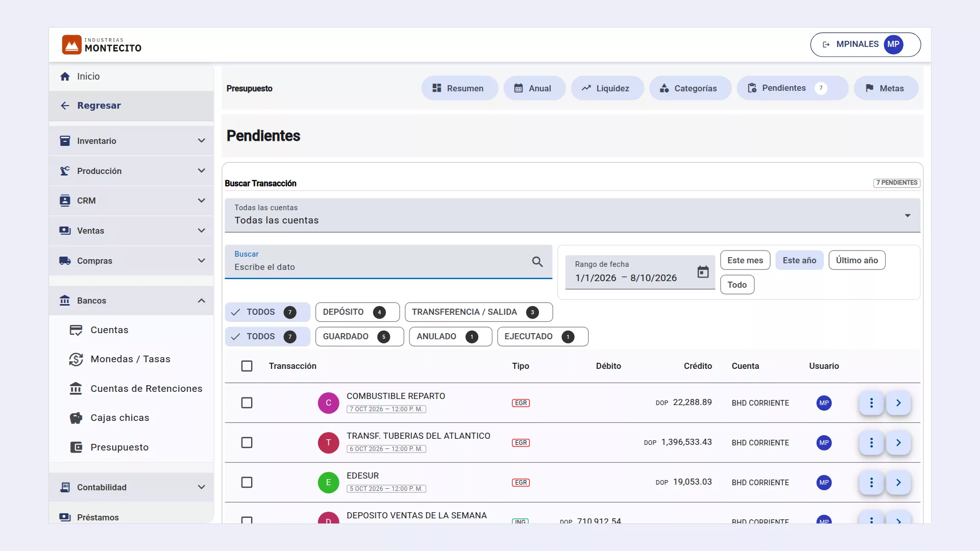Screen dimensions: 980x551
Task: Click the MP user avatar for TRANSF. TUBERIAS row
Action: pyautogui.click(x=824, y=443)
